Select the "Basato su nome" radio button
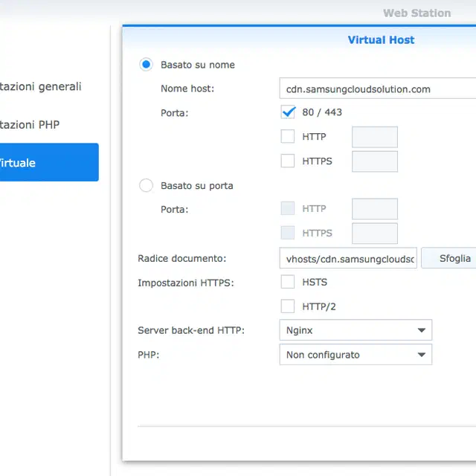Screen dimensions: 476x476 click(x=146, y=65)
